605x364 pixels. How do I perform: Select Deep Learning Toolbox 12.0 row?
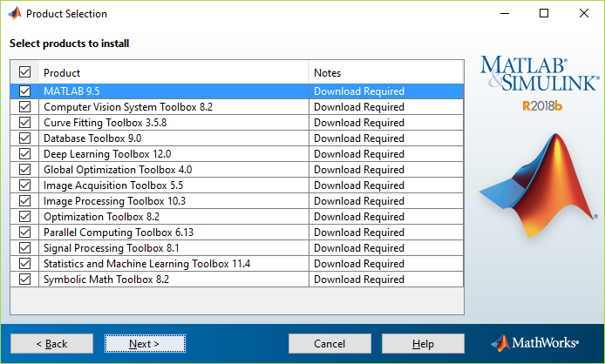[x=237, y=154]
